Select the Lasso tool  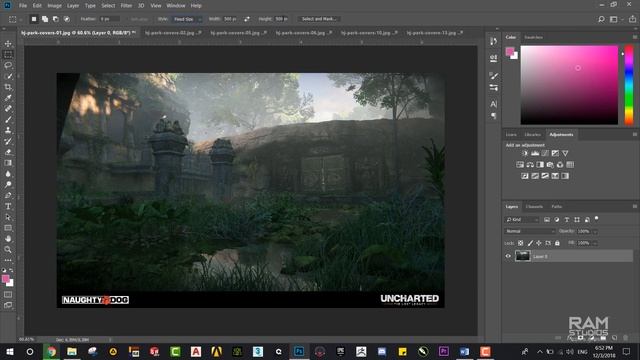[8, 65]
